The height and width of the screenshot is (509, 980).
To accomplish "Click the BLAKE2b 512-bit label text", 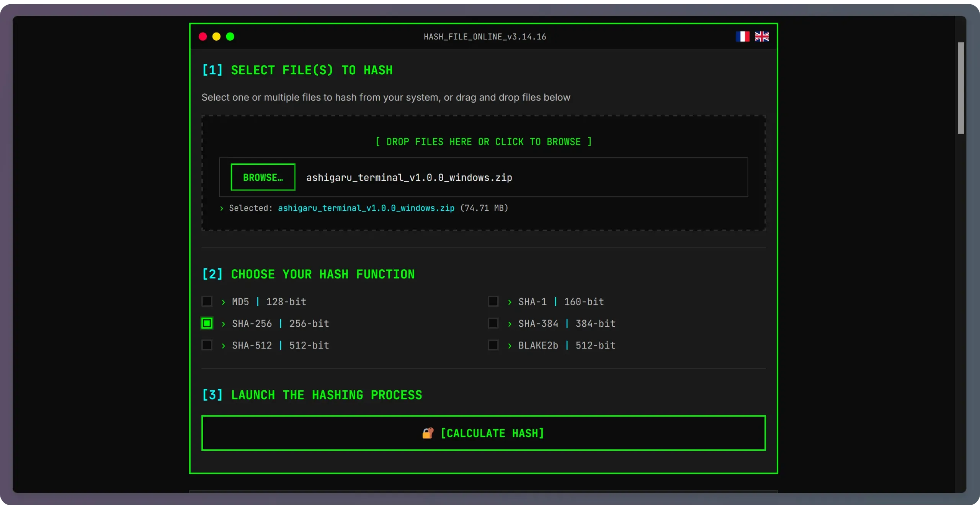I will [x=567, y=345].
